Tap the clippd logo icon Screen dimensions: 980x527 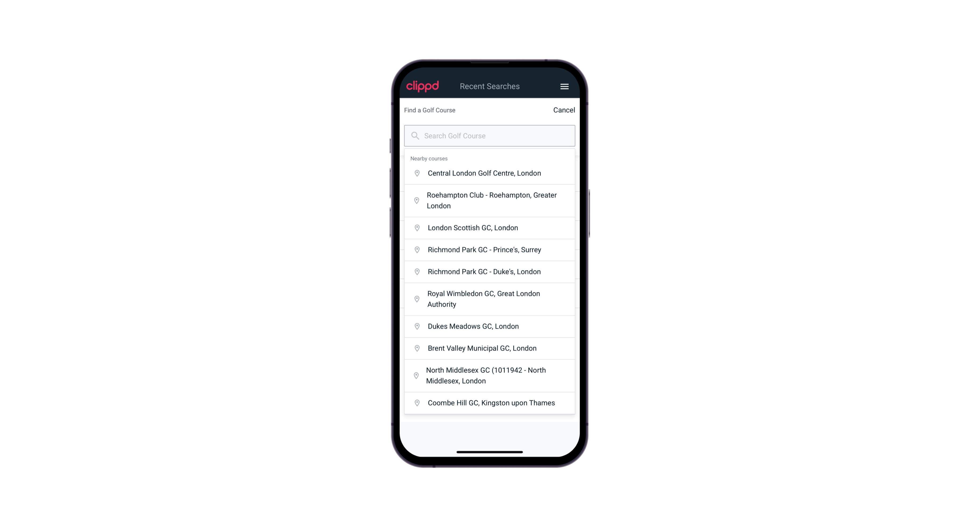tap(423, 86)
